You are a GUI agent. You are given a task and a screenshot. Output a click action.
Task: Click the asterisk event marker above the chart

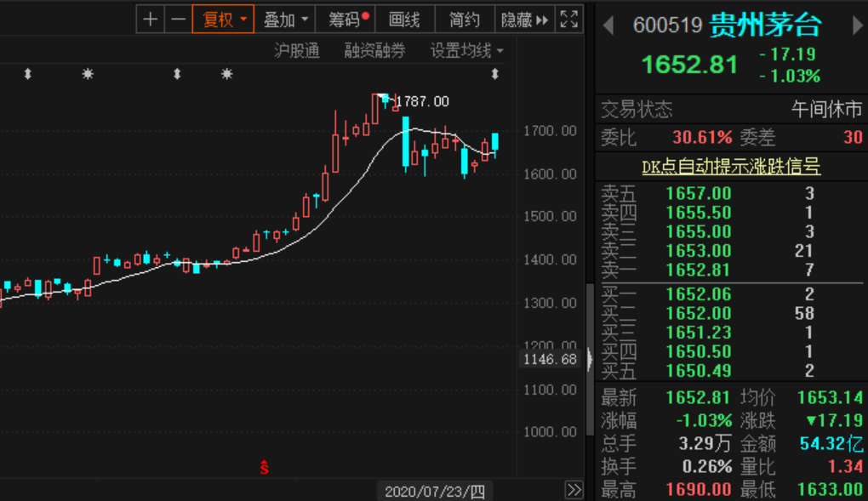(86, 75)
